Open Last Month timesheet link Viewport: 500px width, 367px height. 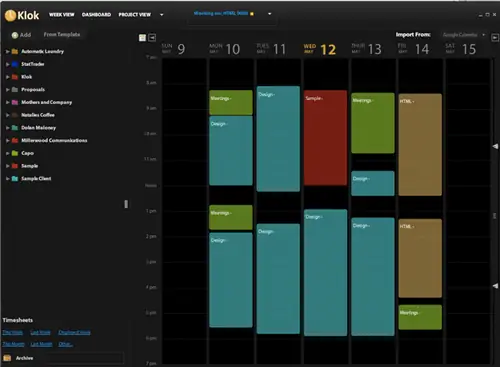(x=41, y=344)
